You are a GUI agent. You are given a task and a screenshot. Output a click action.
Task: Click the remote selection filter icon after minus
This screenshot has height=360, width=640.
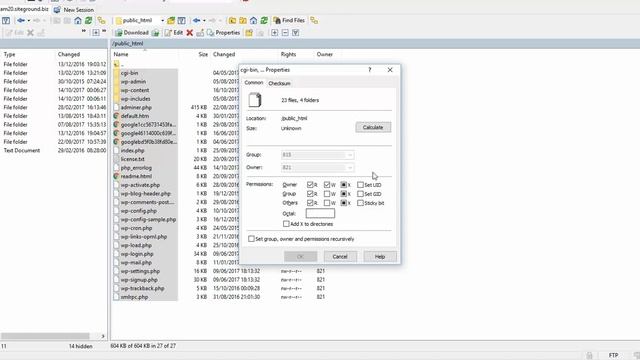296,33
